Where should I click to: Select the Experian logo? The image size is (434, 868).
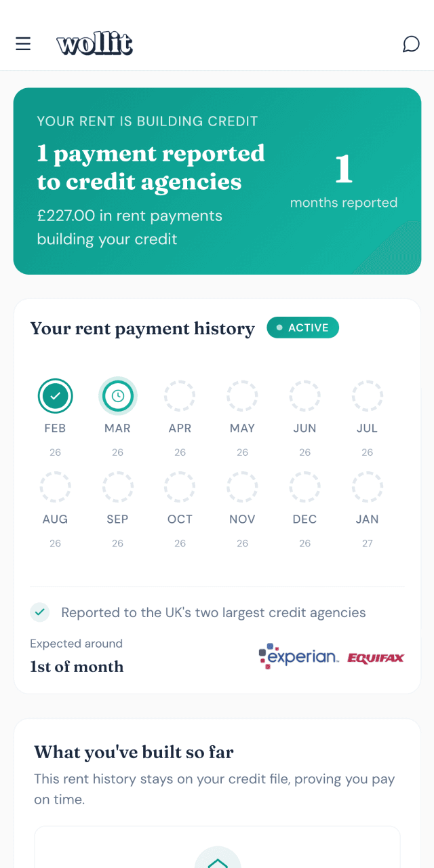[298, 655]
